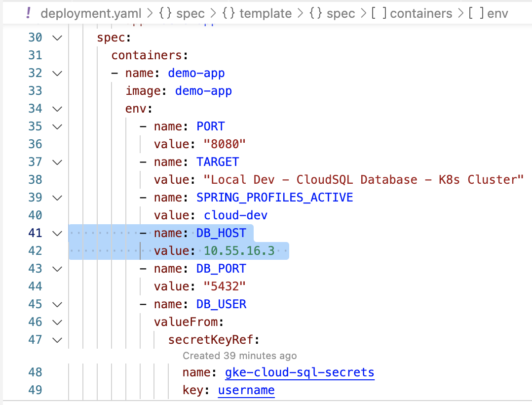This screenshot has width=532, height=405.
Task: Place cursor in the 10.55.16.3 value
Action: pos(239,251)
